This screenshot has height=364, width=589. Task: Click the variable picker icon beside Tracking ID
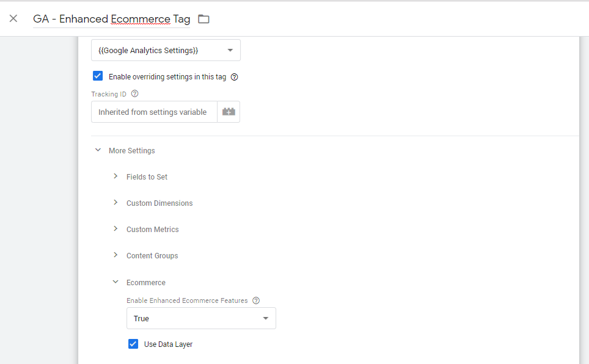coord(229,112)
